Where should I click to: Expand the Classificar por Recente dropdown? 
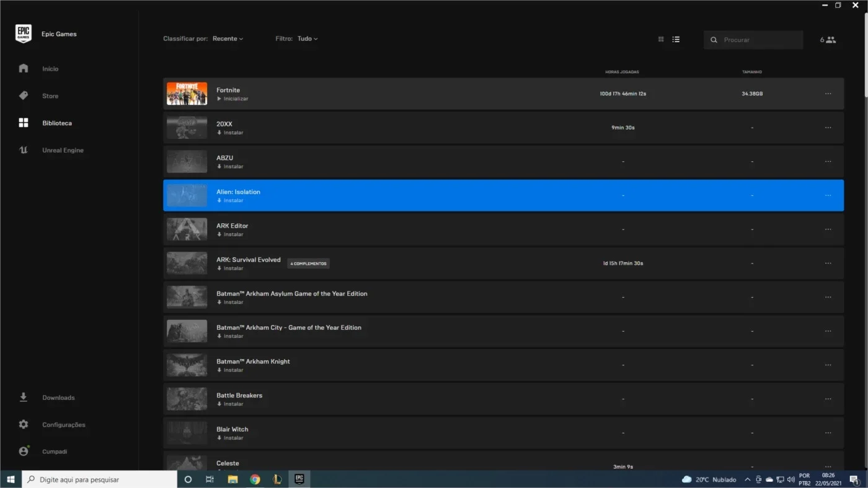(x=228, y=38)
